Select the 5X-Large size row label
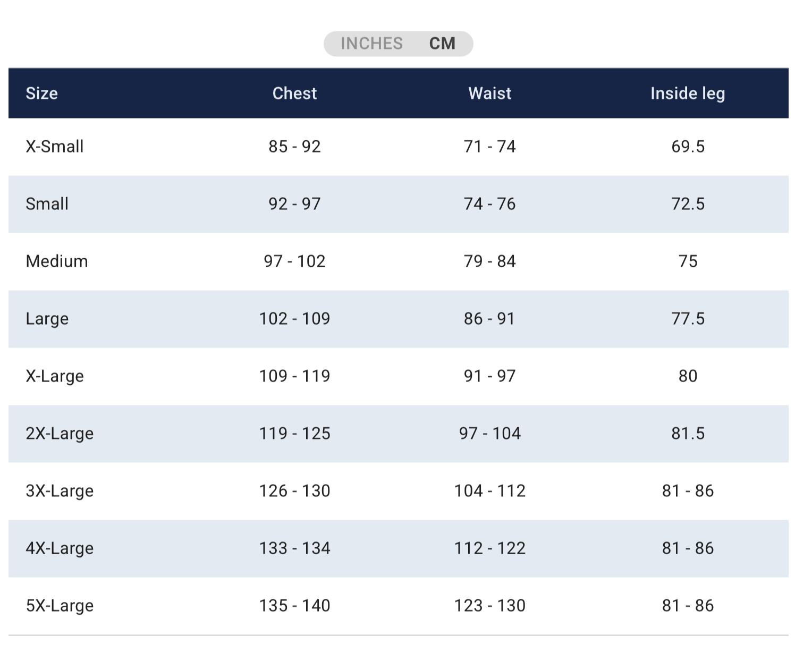812x661 pixels. 60,606
